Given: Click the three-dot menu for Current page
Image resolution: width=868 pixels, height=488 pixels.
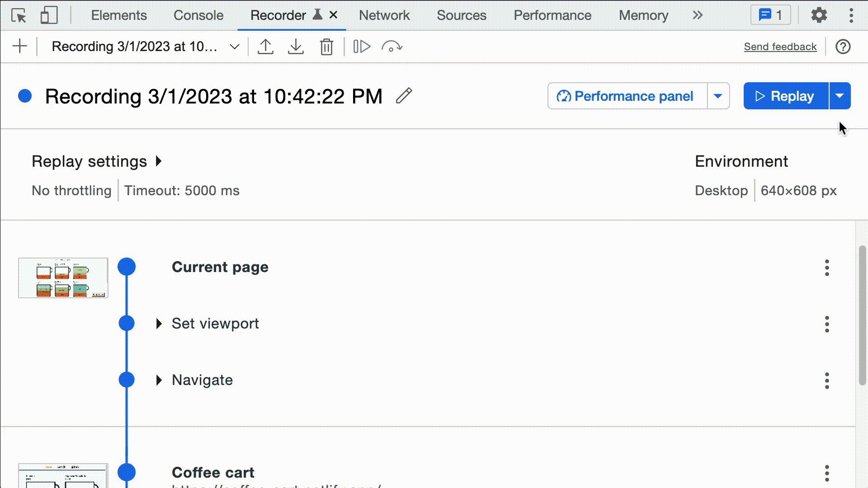Looking at the screenshot, I should click(x=827, y=267).
